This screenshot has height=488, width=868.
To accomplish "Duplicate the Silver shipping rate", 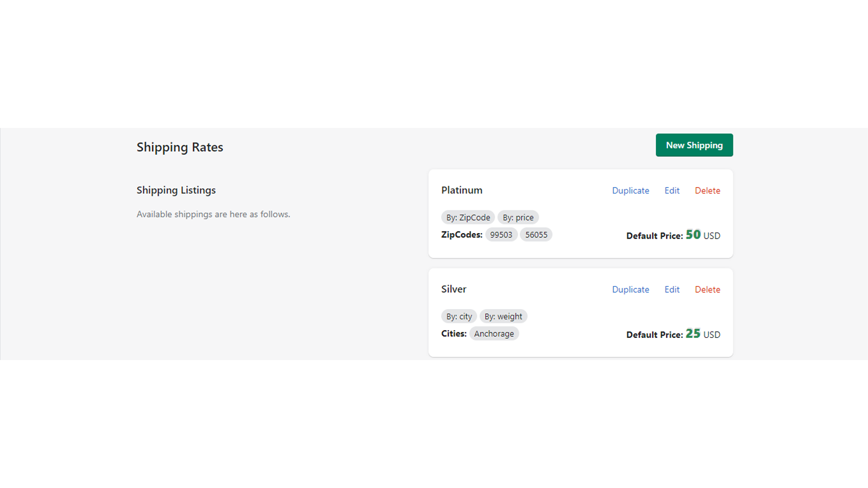I will click(630, 289).
